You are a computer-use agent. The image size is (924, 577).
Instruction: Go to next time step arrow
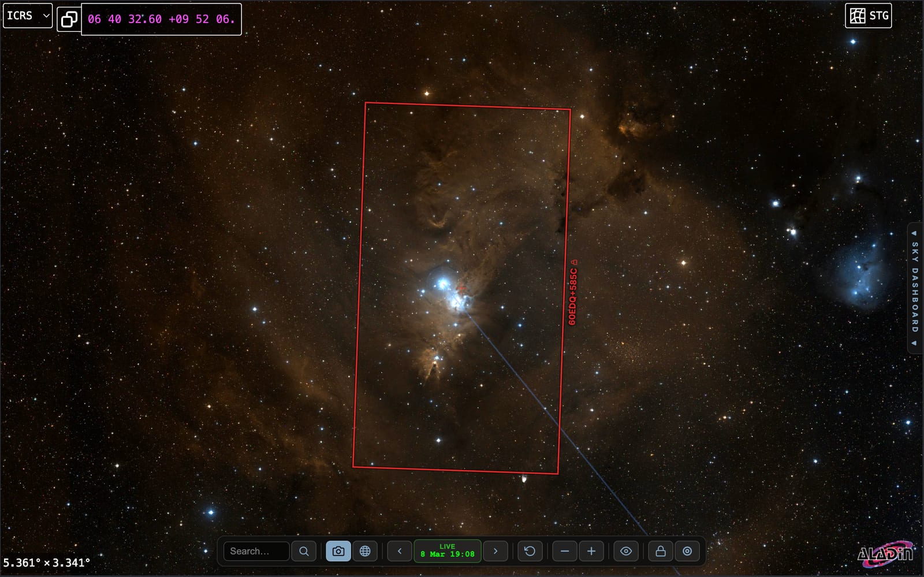pos(495,551)
